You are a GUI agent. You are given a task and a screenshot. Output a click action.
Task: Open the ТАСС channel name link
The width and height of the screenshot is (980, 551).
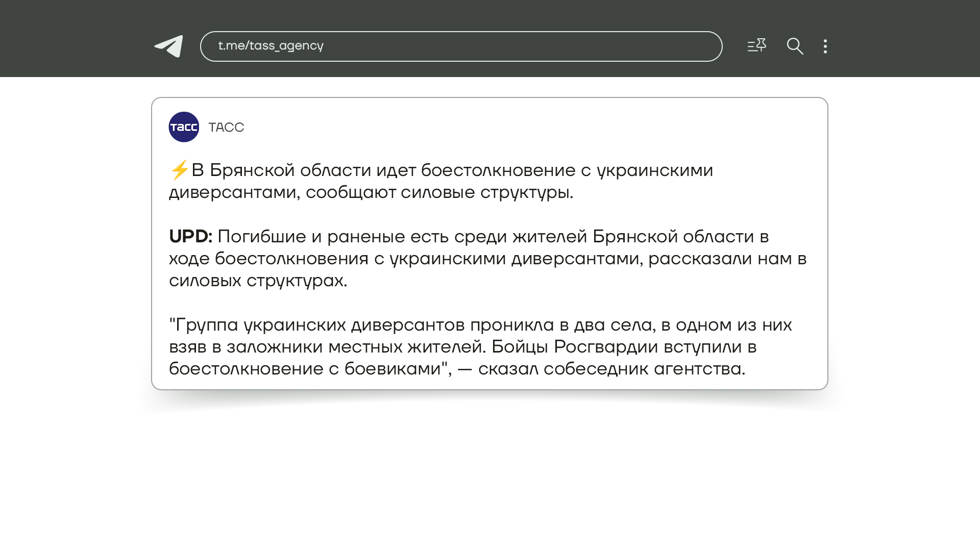(226, 128)
